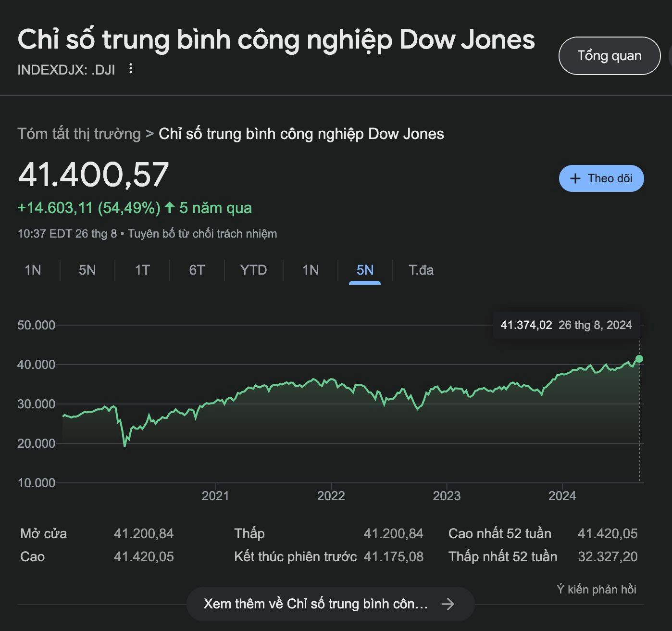The image size is (672, 631).
Task: Follow the index with Theo dõi
Action: [601, 178]
